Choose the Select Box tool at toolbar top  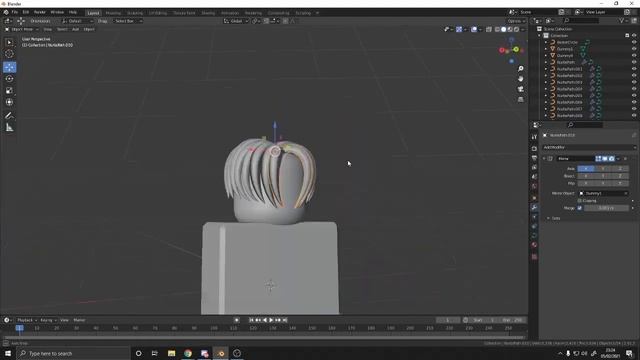pos(9,42)
